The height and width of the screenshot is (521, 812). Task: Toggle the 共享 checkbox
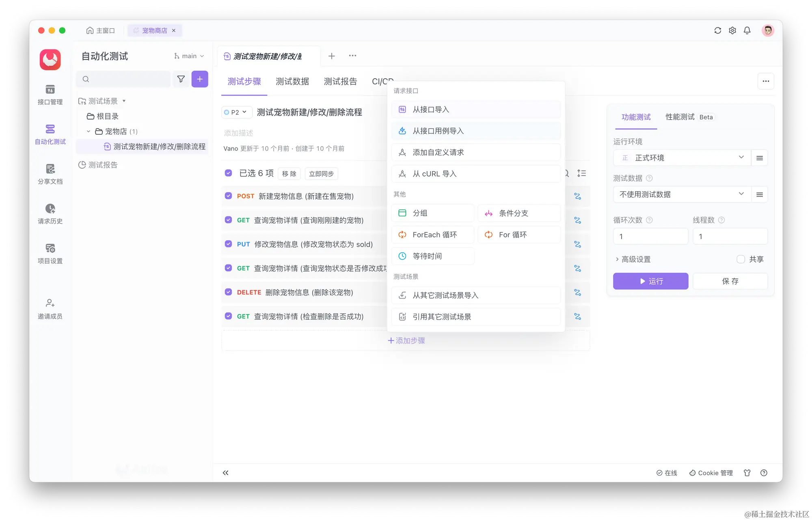[741, 259]
